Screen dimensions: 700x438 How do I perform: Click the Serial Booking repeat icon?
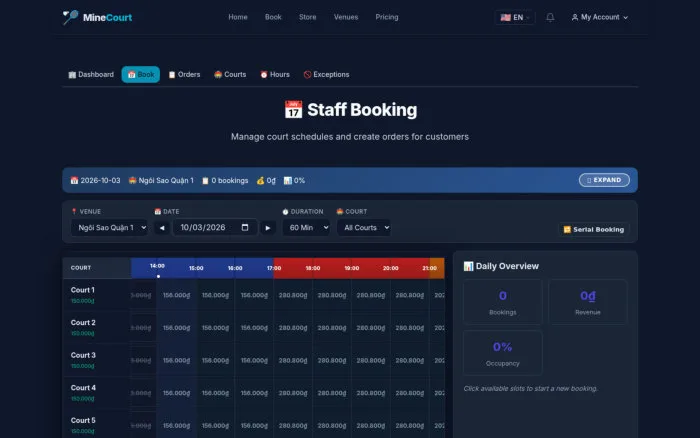pos(567,229)
